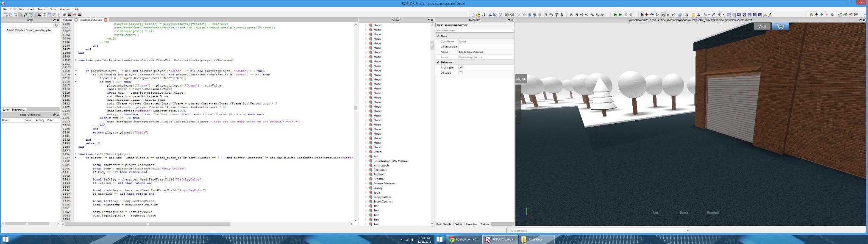Expand the Pad tree node
The width and height of the screenshot is (868, 244).
click(366, 156)
